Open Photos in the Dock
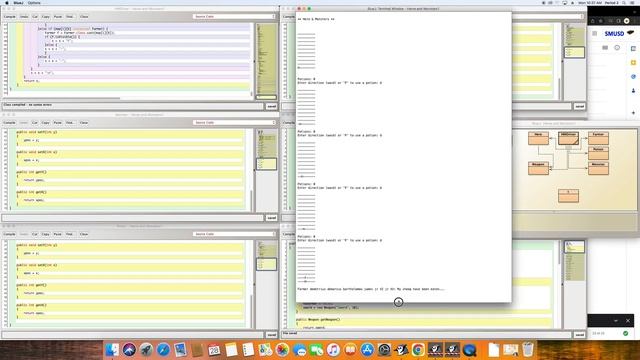 (x=282, y=350)
